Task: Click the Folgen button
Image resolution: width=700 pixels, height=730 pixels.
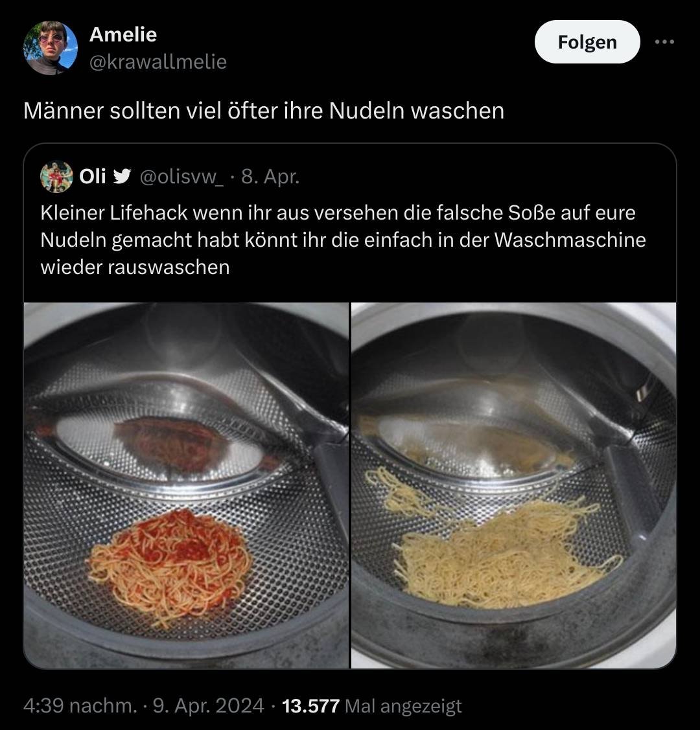Action: pos(587,42)
